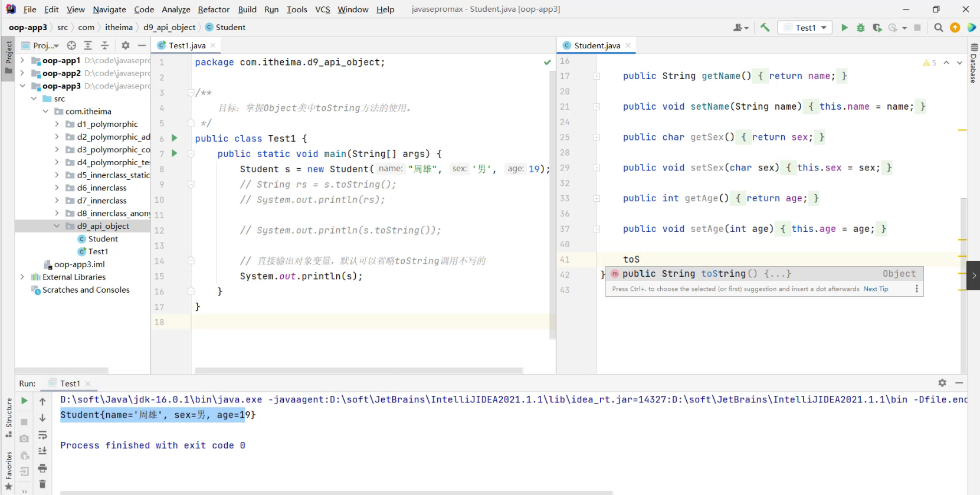This screenshot has height=495, width=980.
Task: Expand External Libraries node
Action: 22,277
